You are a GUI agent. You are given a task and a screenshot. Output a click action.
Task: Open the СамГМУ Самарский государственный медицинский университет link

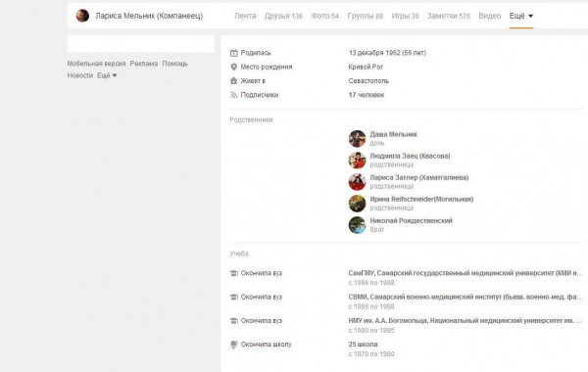[x=465, y=273]
